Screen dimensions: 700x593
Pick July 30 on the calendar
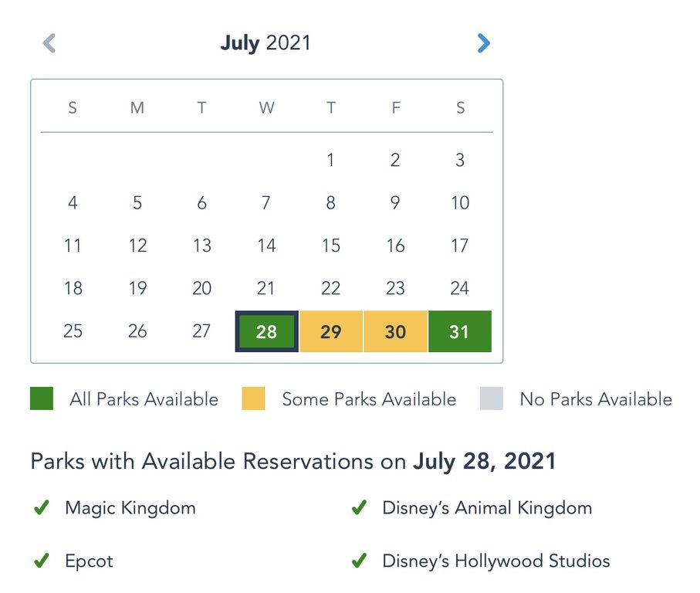coord(395,332)
